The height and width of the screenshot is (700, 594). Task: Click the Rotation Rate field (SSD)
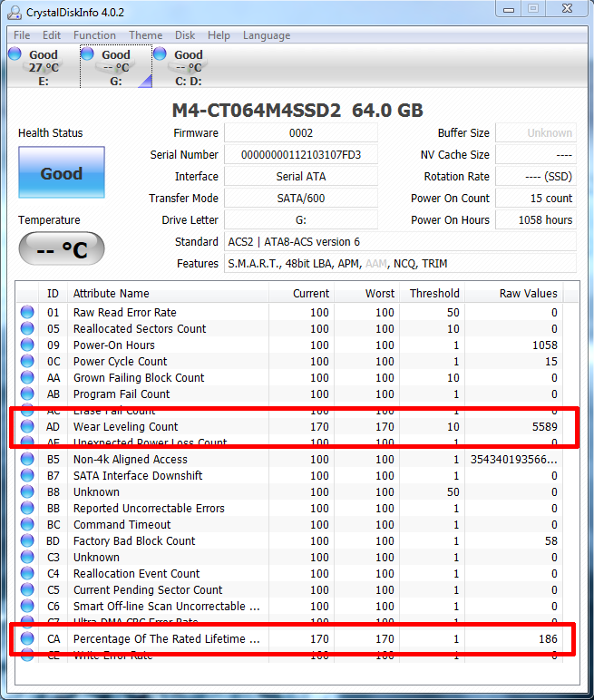[536, 176]
